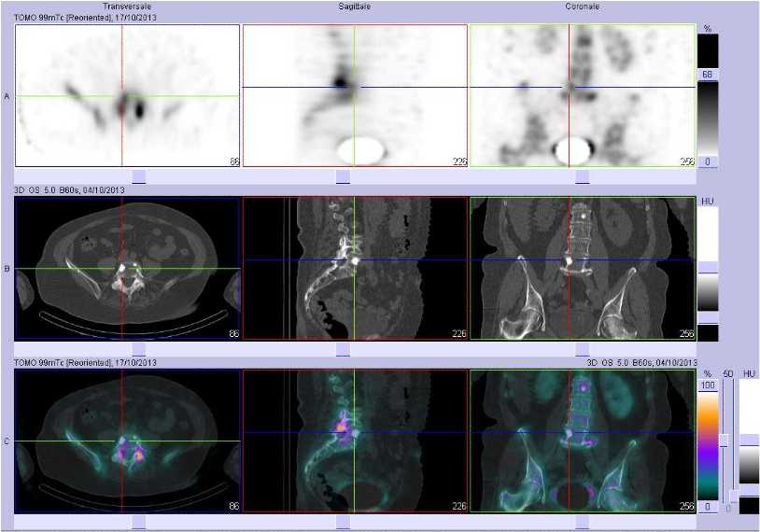Click slice slider thumb under row A transversal view

[x=138, y=176]
